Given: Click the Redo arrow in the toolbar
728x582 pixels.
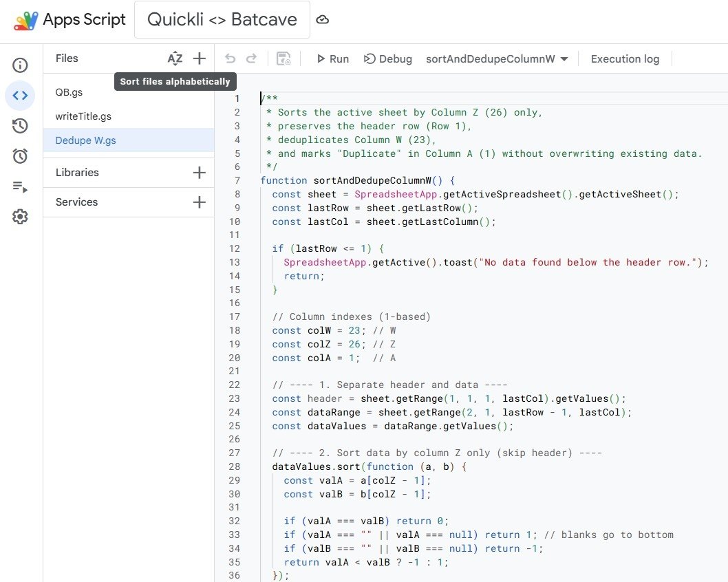Looking at the screenshot, I should coord(251,58).
